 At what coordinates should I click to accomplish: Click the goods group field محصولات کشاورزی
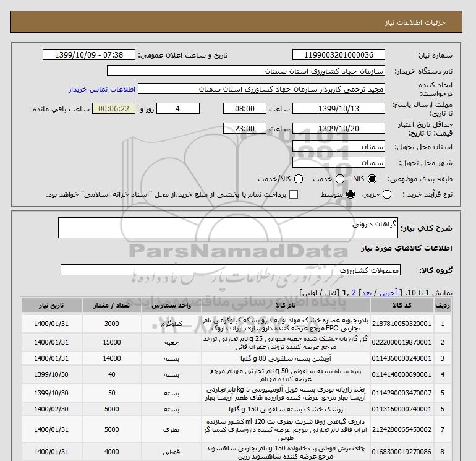point(231,270)
